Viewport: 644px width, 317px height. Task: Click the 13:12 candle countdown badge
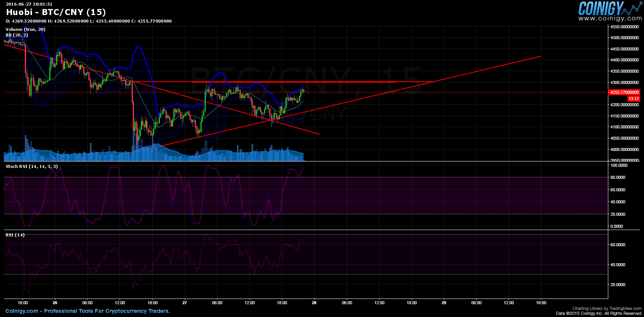(633, 99)
